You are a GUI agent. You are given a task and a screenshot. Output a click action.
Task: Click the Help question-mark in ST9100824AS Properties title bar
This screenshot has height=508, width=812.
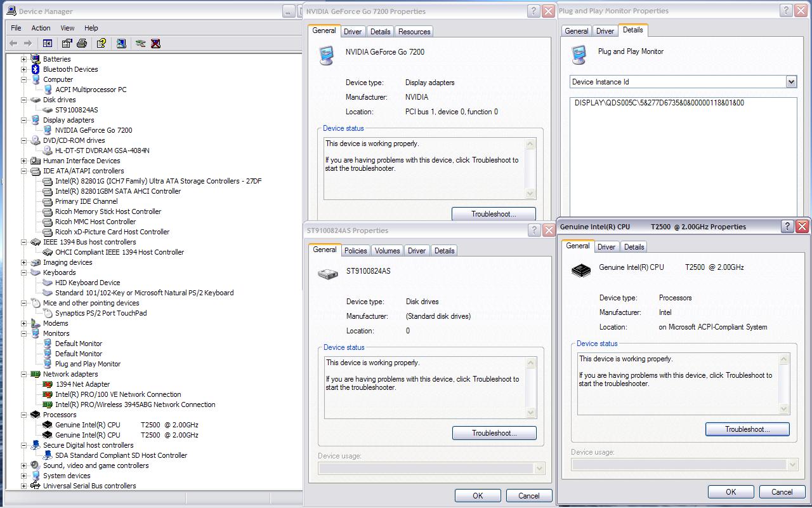[535, 230]
